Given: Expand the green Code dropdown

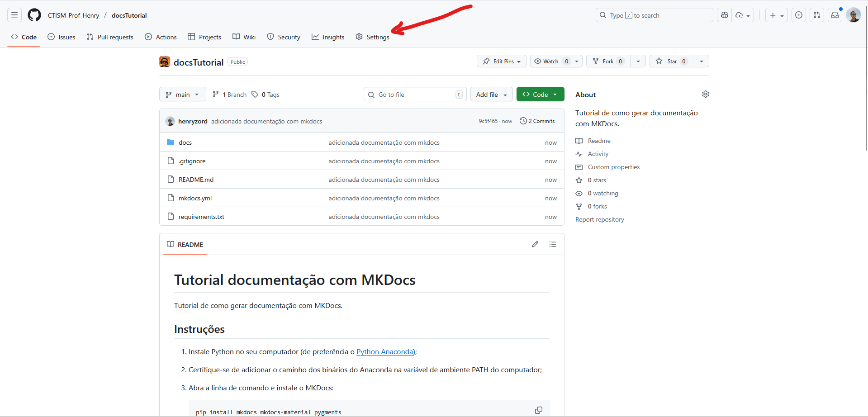Looking at the screenshot, I should coord(540,95).
